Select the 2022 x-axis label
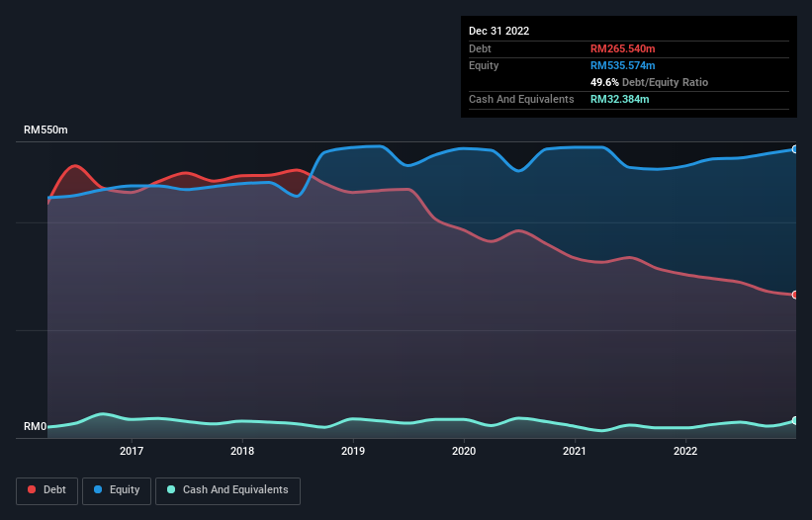The width and height of the screenshot is (812, 520). 685,451
